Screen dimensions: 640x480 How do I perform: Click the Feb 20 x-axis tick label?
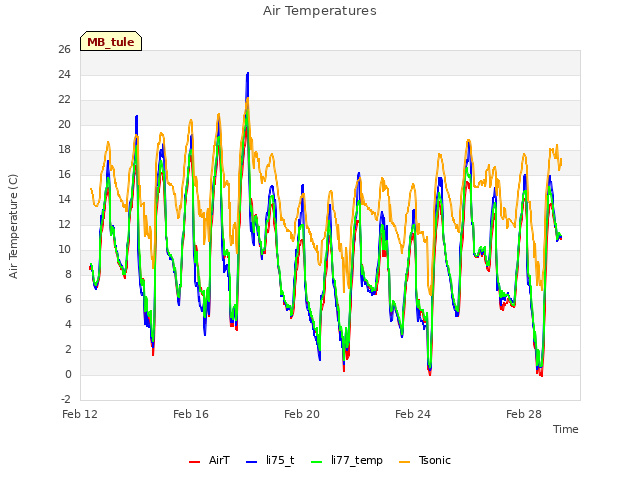(302, 414)
